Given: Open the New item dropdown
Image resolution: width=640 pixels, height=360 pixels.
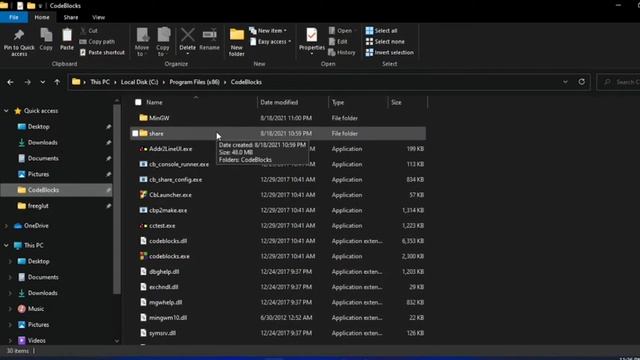Looking at the screenshot, I should click(x=268, y=31).
